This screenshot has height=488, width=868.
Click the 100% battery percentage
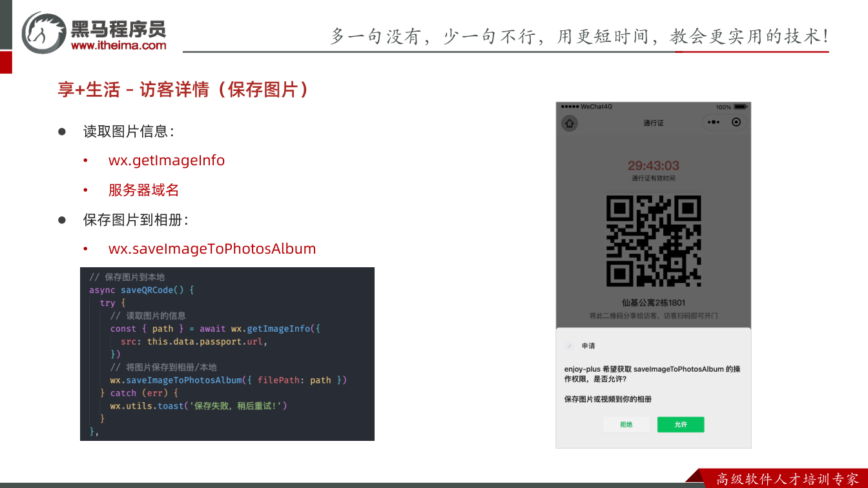[723, 107]
